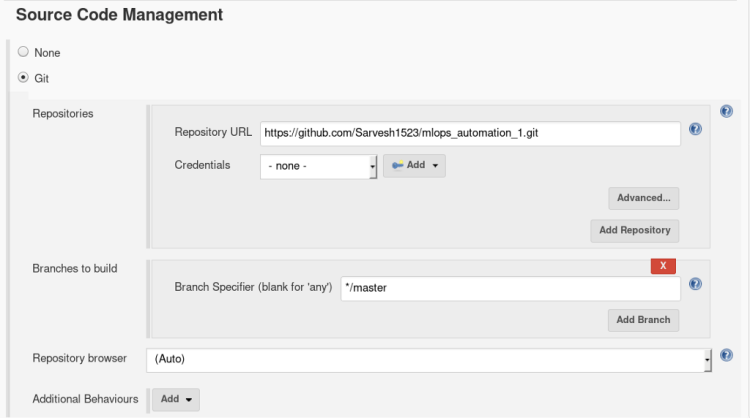Click the Additional Behaviours label
Screen dimensions: 750x418
85,399
